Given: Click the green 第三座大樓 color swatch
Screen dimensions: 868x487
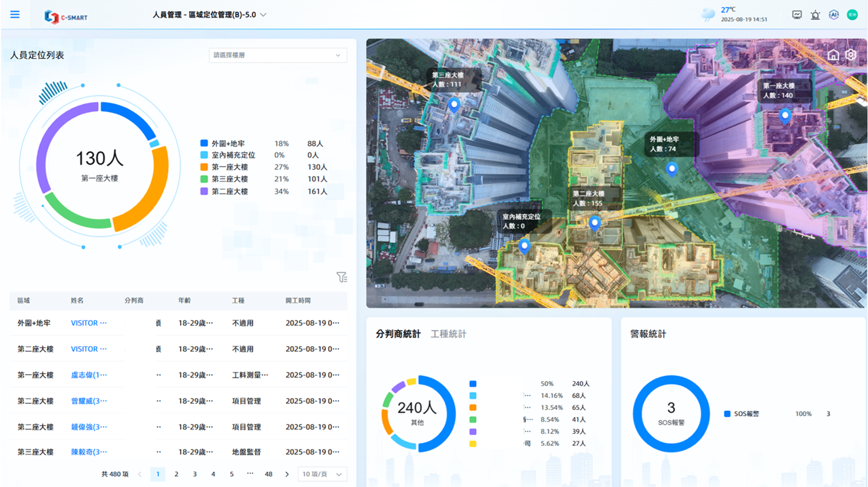Looking at the screenshot, I should point(204,179).
